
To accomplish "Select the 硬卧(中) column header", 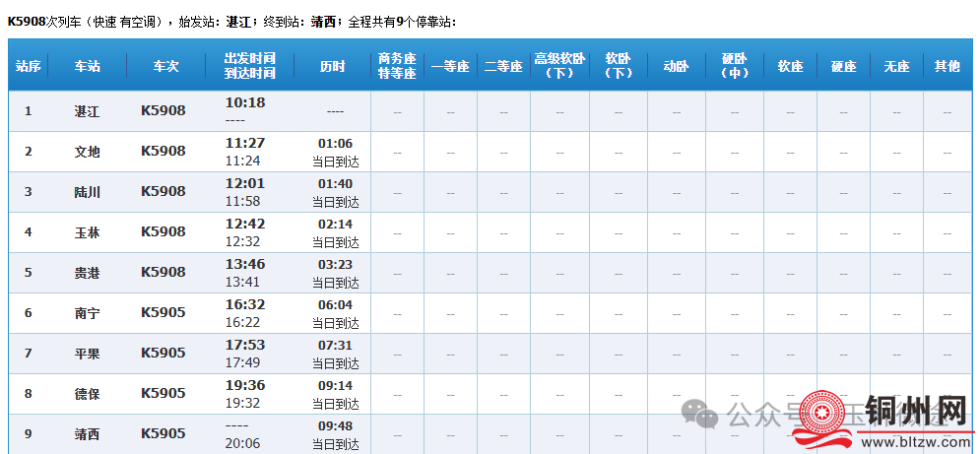I will [735, 66].
